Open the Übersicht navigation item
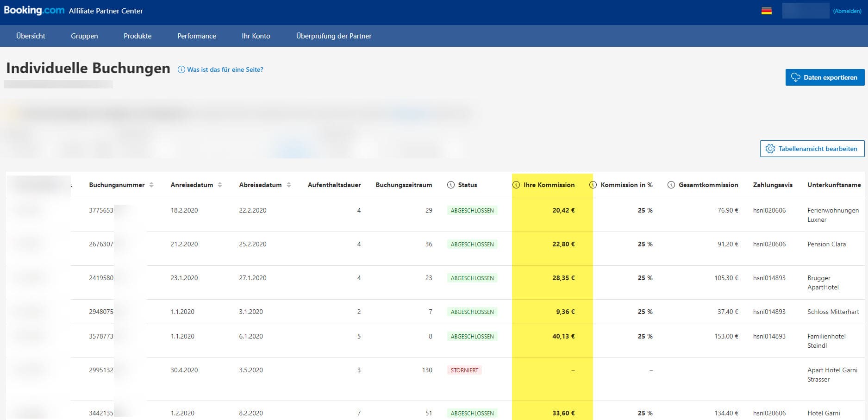This screenshot has height=420, width=868. (x=31, y=36)
